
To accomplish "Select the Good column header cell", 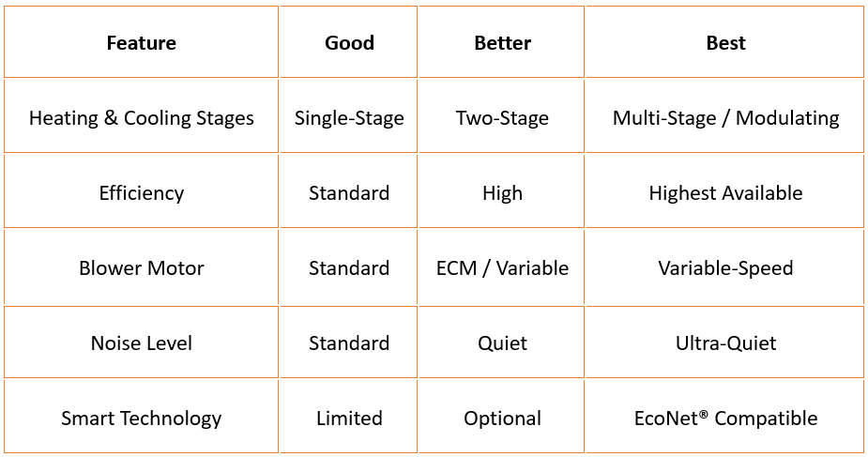I will click(349, 43).
